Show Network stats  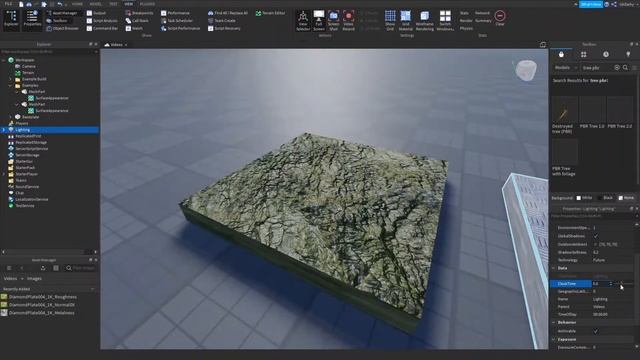(482, 13)
